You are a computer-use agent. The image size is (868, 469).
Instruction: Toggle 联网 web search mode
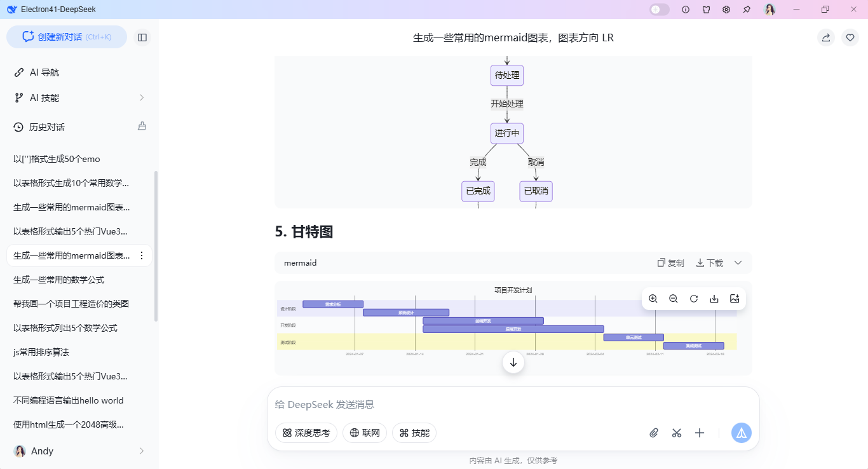[365, 433]
